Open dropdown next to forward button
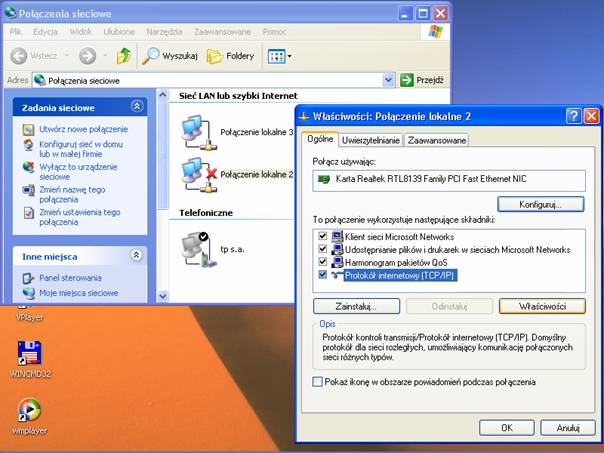The width and height of the screenshot is (604, 453). pos(105,56)
